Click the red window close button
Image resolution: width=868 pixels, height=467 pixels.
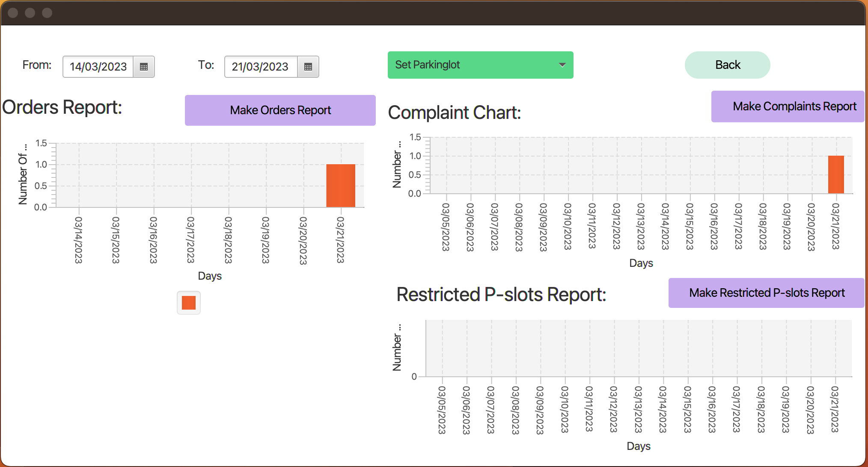coord(13,13)
